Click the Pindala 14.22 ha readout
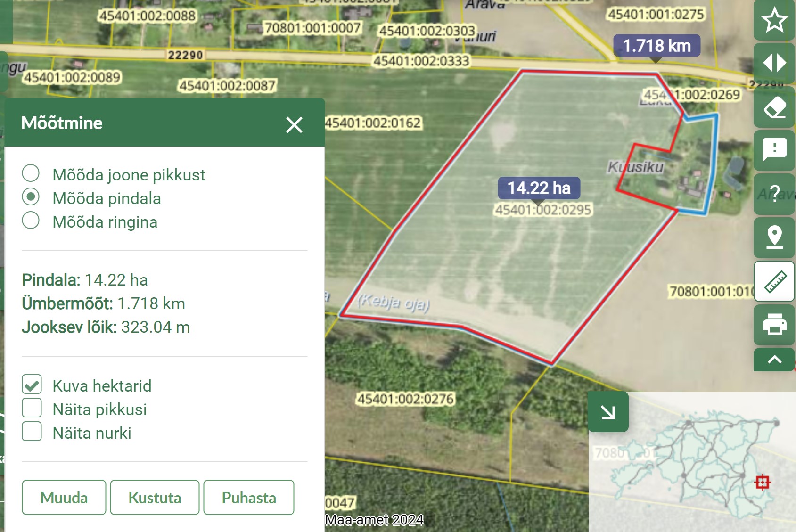 pyautogui.click(x=85, y=280)
